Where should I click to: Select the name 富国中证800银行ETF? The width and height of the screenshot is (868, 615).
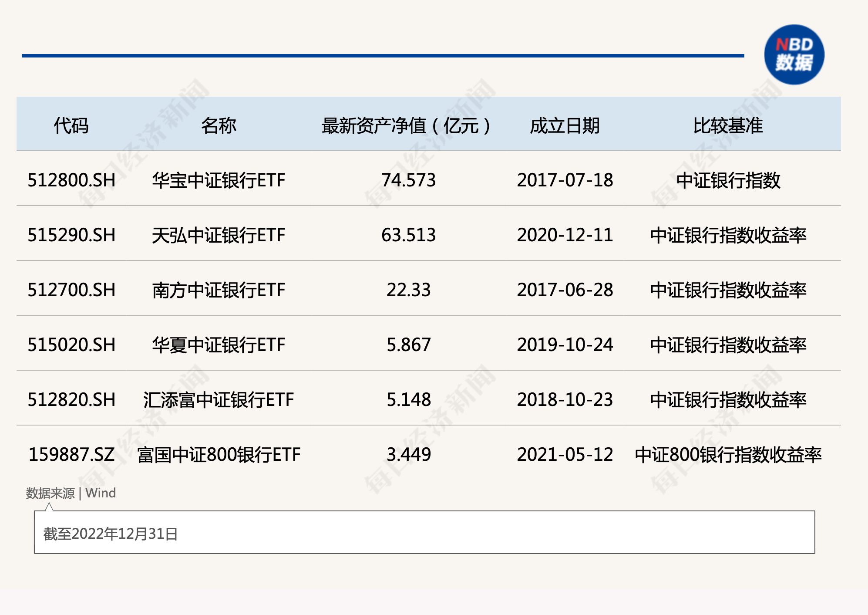[219, 454]
